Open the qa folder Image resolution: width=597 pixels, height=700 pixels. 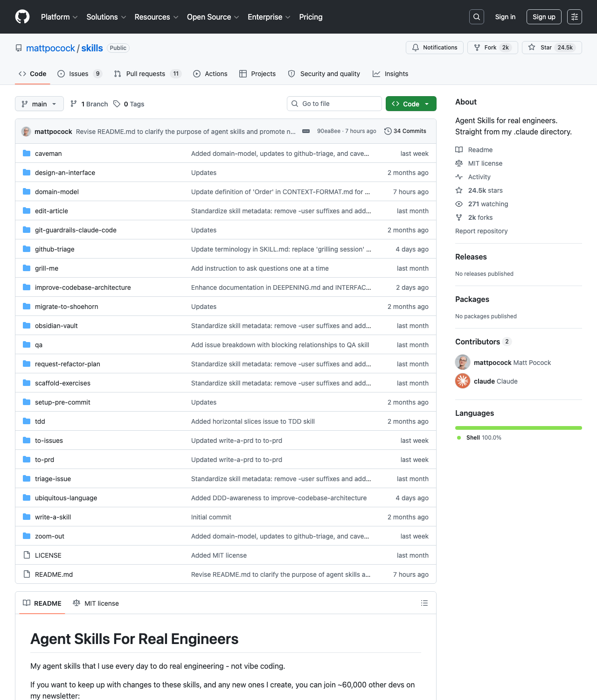(x=39, y=345)
